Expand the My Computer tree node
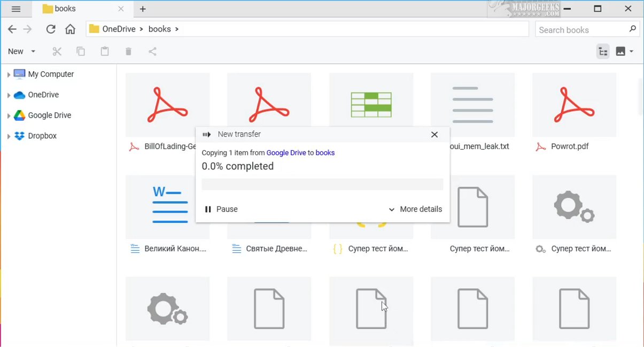The width and height of the screenshot is (644, 347). tap(9, 75)
